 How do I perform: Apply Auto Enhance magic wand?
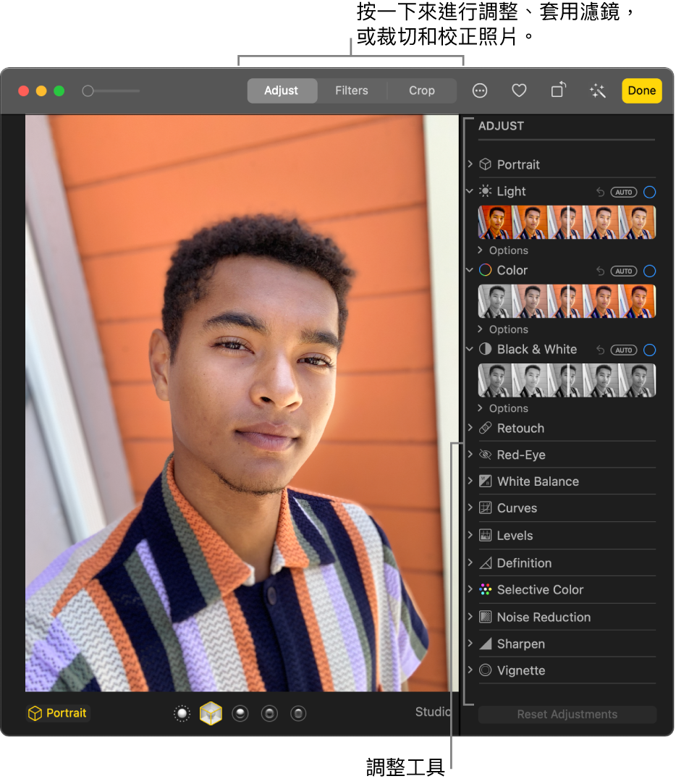[x=598, y=90]
